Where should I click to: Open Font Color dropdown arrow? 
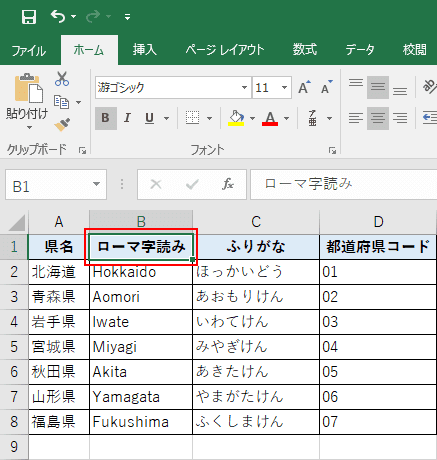click(287, 118)
